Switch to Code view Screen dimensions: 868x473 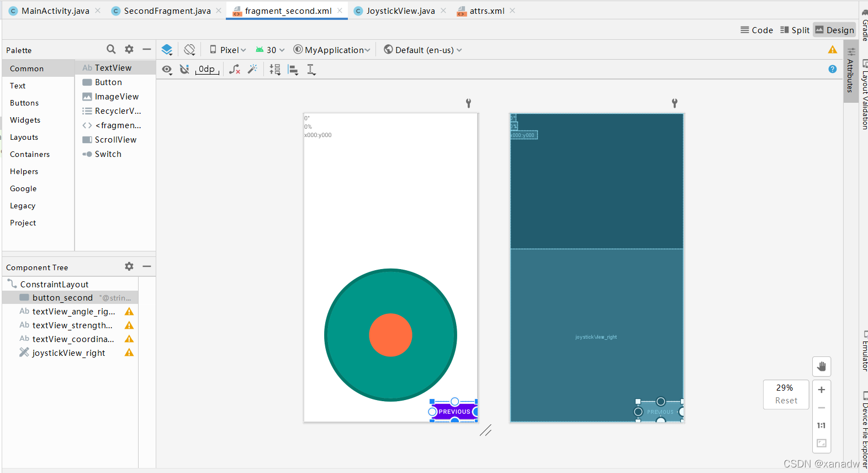tap(756, 30)
